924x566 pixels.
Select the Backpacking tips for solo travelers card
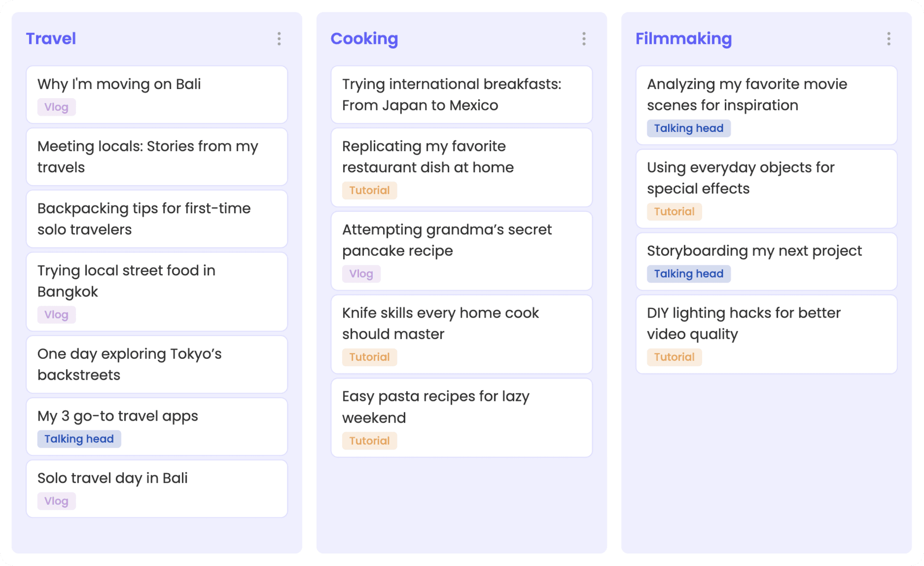(156, 219)
